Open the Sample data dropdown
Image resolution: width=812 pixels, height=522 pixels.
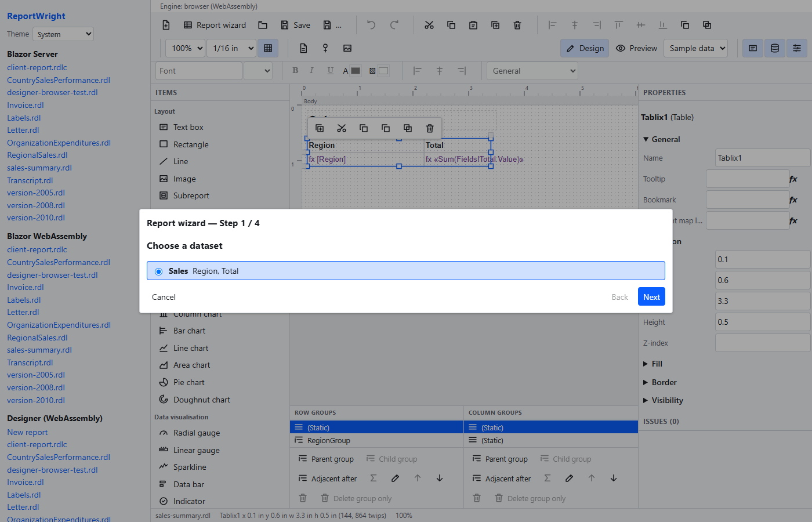[x=696, y=48]
